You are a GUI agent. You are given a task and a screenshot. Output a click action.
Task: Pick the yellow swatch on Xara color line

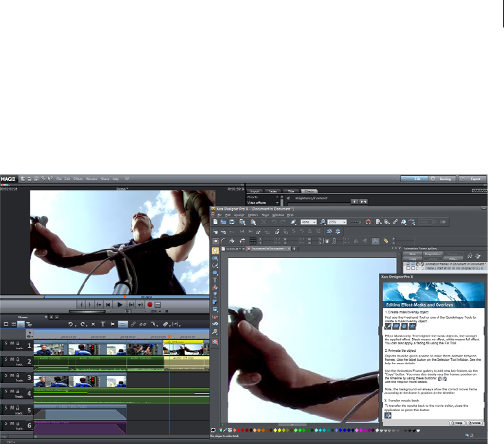click(x=279, y=430)
